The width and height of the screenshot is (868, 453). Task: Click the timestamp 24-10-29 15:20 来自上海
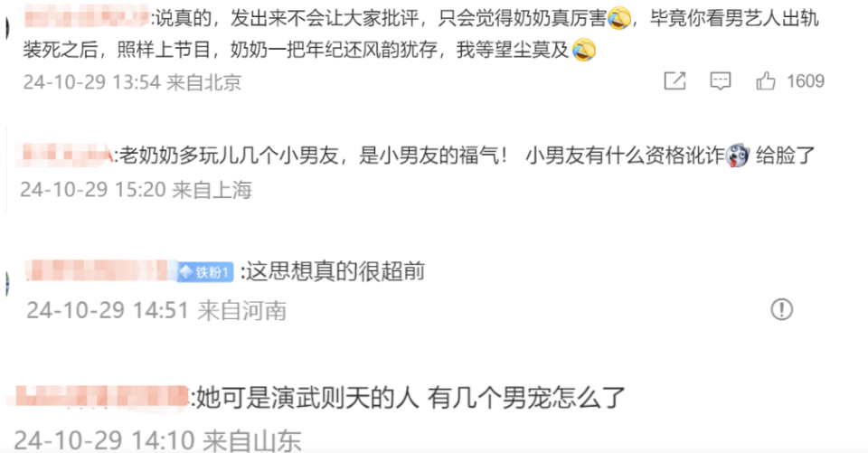pyautogui.click(x=137, y=190)
